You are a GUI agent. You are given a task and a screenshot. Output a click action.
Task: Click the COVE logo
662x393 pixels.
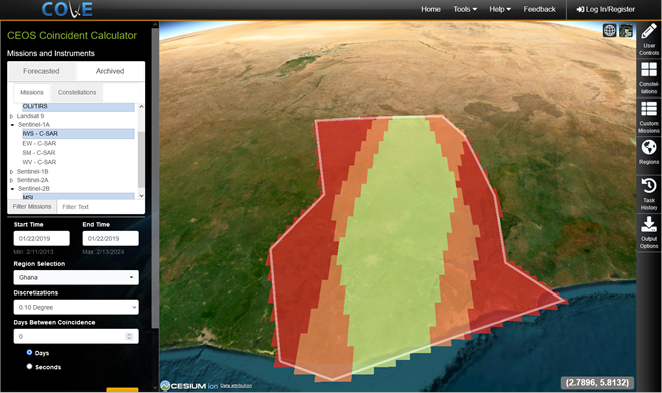coord(67,9)
